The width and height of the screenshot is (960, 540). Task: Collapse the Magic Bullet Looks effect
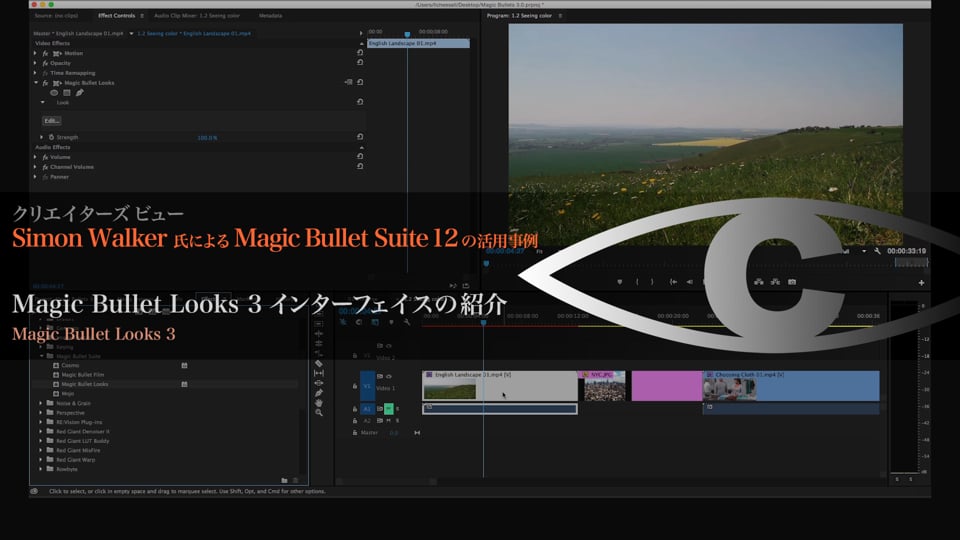click(36, 83)
